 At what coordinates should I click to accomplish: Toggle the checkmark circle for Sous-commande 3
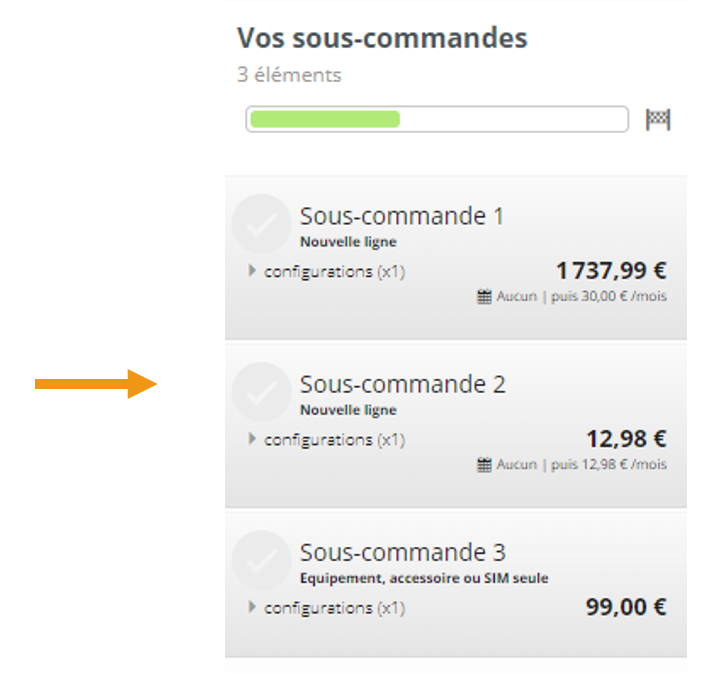click(x=261, y=560)
